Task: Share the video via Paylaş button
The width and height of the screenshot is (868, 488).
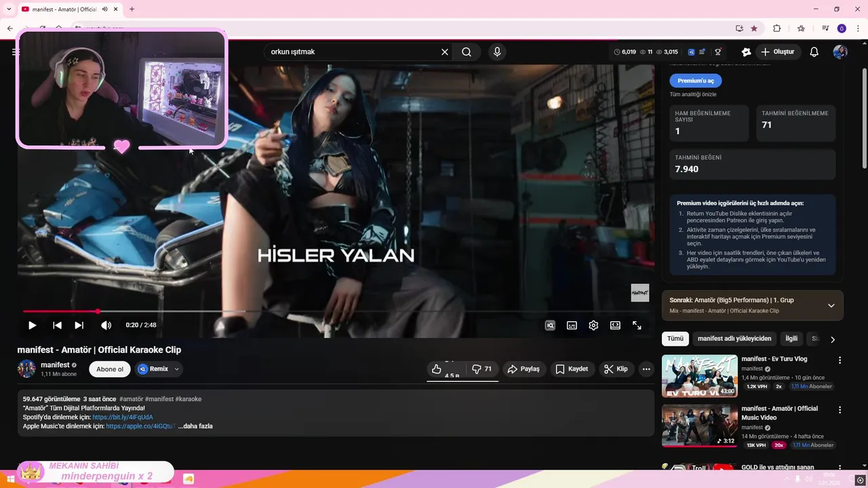Action: pos(524,369)
